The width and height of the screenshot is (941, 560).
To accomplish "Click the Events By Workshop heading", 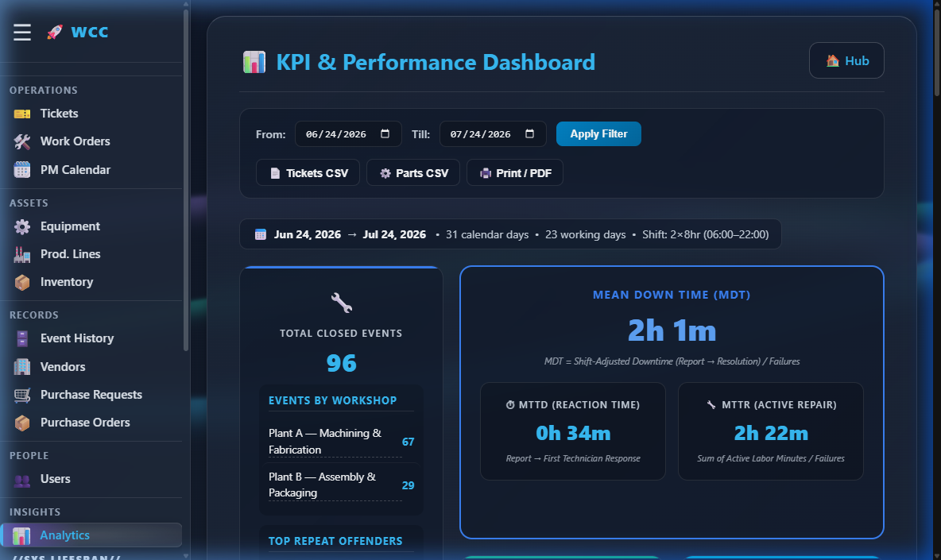I will pyautogui.click(x=332, y=400).
